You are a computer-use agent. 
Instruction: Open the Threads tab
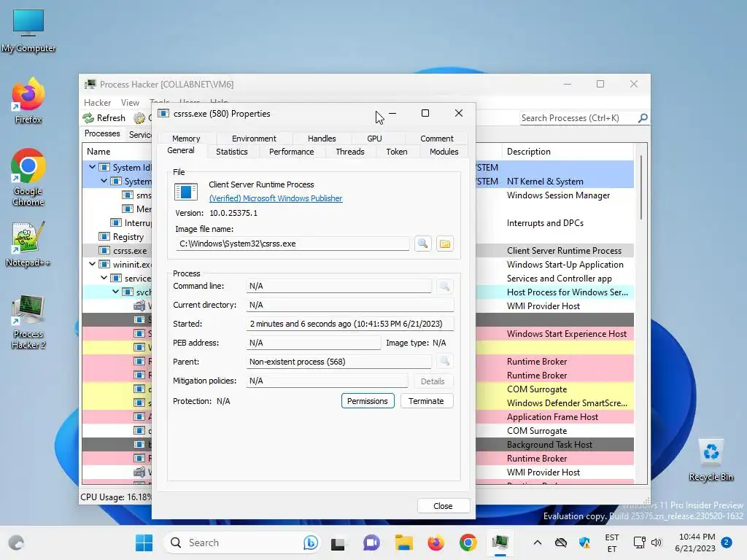coord(350,152)
